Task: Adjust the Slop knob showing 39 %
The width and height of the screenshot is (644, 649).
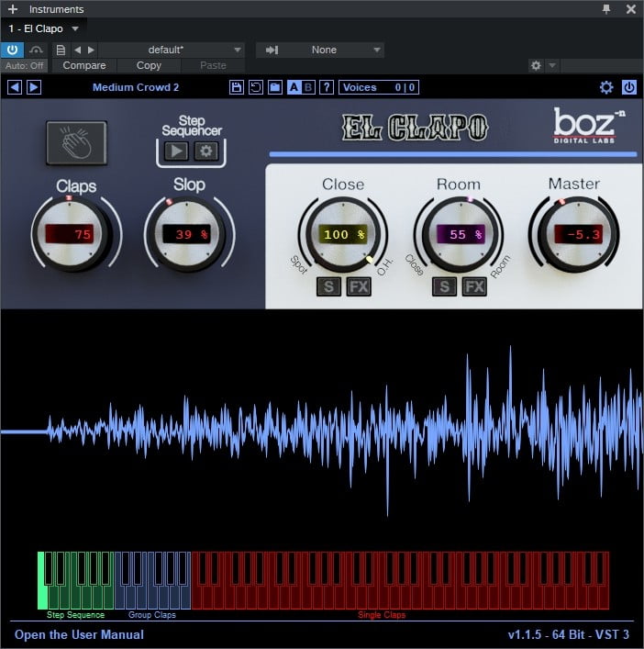Action: pyautogui.click(x=187, y=235)
